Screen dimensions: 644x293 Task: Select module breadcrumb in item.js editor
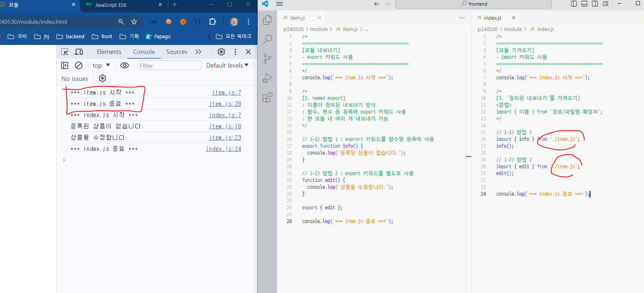319,29
